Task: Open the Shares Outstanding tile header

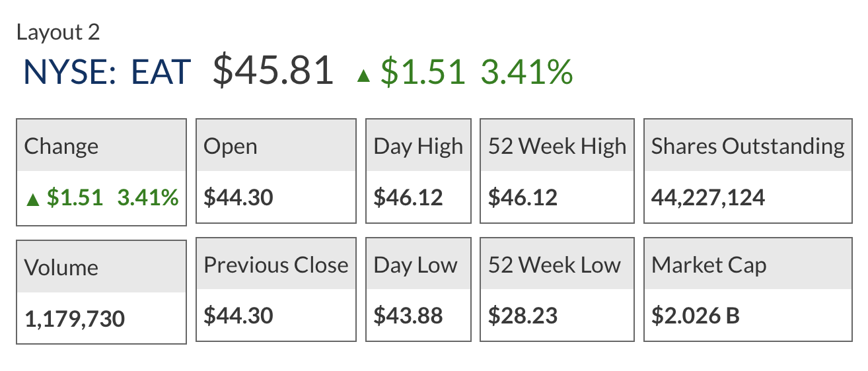Action: [x=748, y=146]
